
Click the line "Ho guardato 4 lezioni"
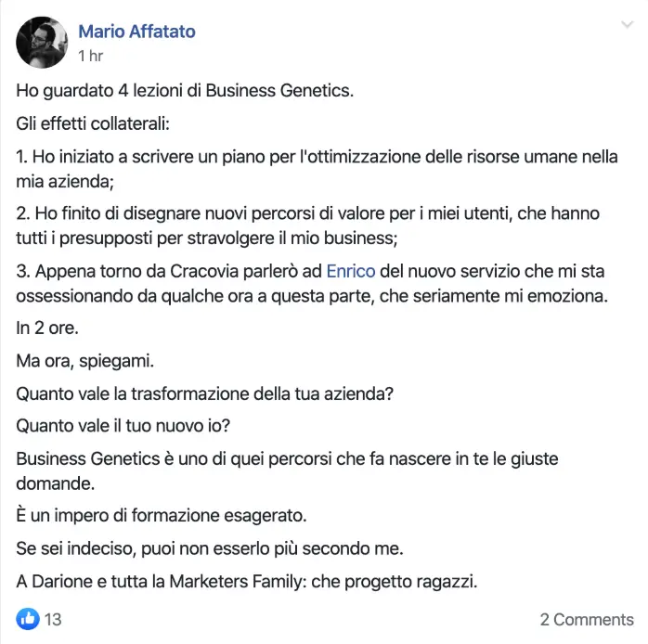pyautogui.click(x=185, y=91)
